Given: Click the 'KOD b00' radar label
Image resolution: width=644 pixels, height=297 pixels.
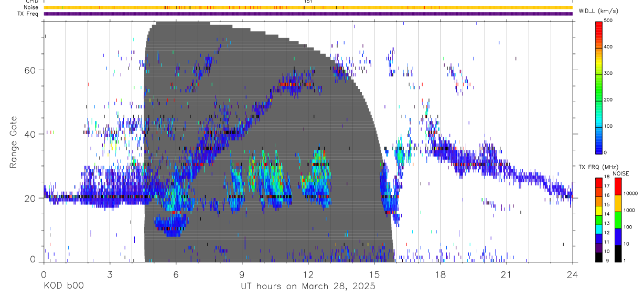Looking at the screenshot, I should (x=63, y=287).
